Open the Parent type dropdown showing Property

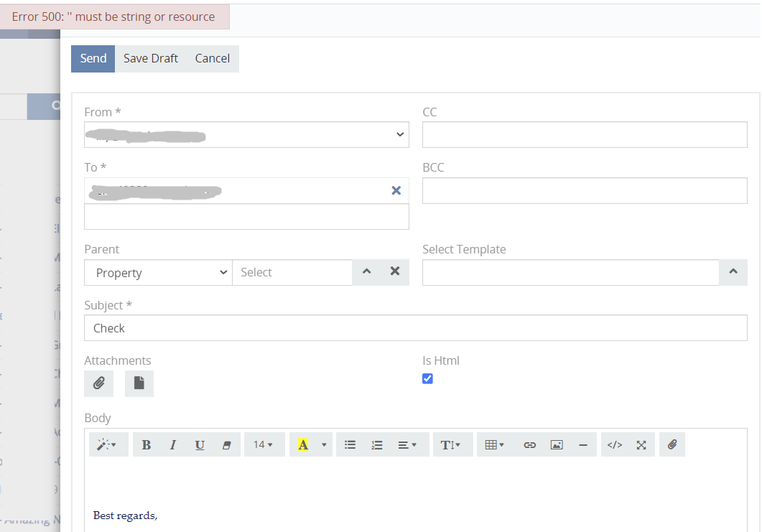[x=158, y=273]
